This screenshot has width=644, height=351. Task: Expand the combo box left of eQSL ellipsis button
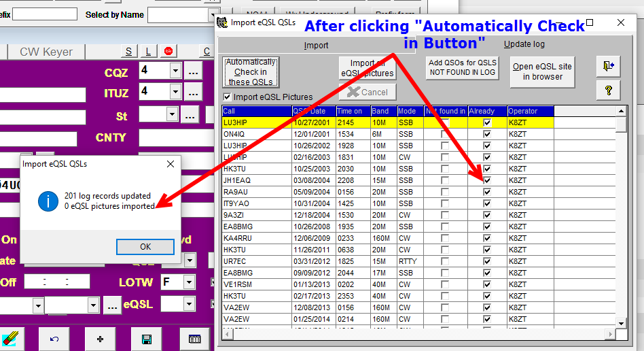pos(93,305)
